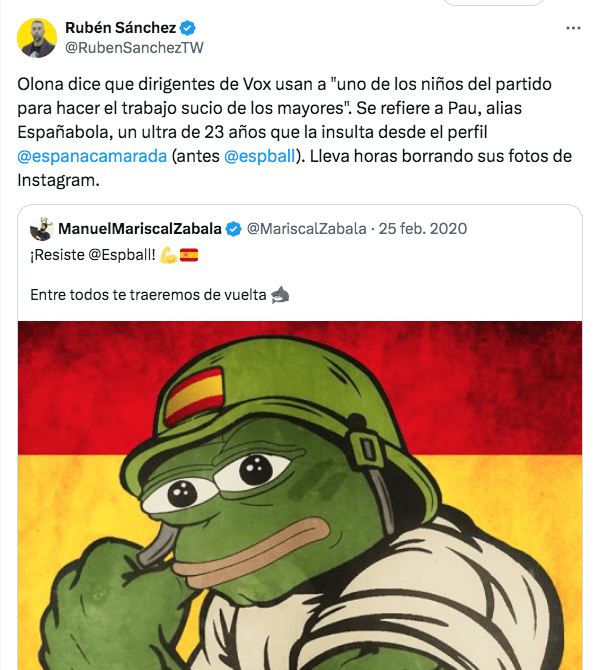This screenshot has height=670, width=599.
Task: Click the verified badge beside ManuelMariscalZabala
Action: tap(233, 229)
